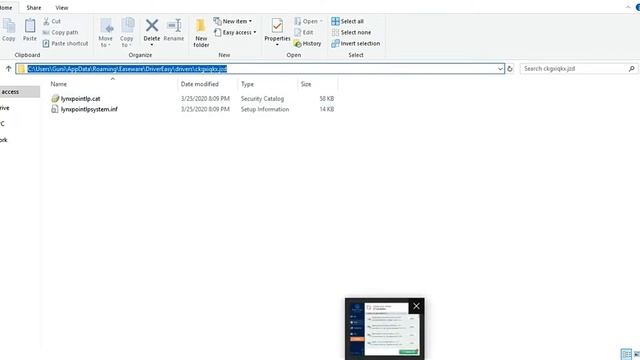Image resolution: width=640 pixels, height=360 pixels.
Task: Expand the Easy access dropdown
Action: click(x=236, y=32)
